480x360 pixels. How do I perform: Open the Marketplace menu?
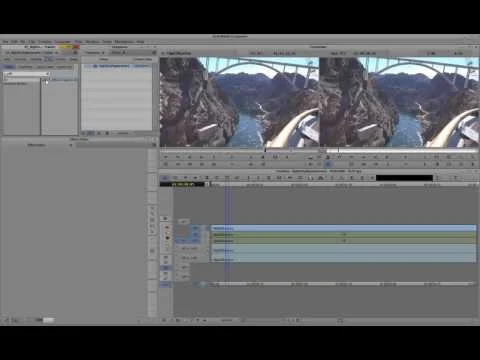pyautogui.click(x=124, y=42)
